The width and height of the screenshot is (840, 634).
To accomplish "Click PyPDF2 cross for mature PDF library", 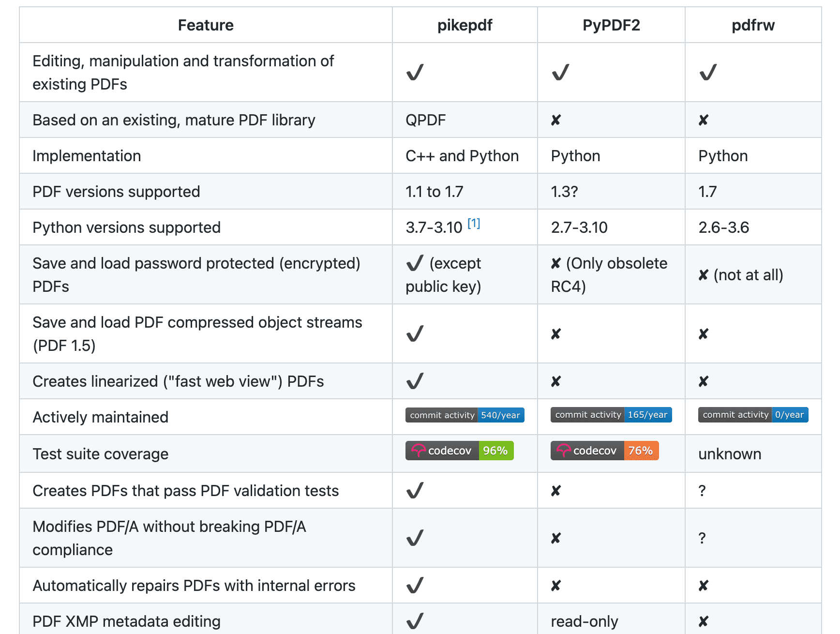I will (556, 120).
